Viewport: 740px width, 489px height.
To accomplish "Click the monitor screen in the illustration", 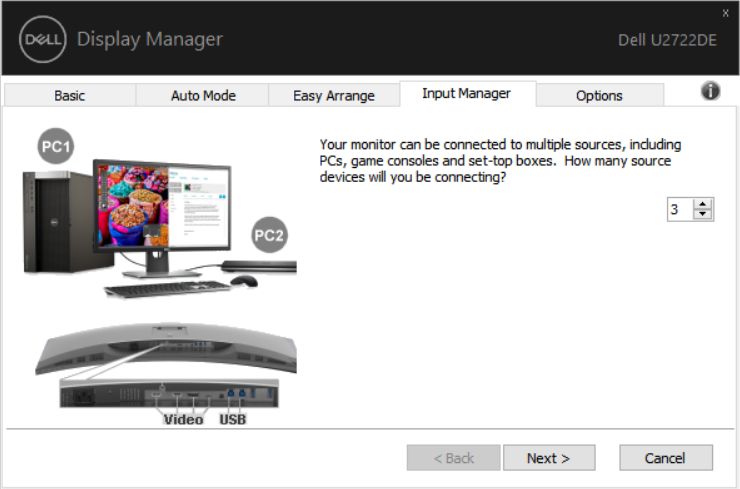I will 160,203.
